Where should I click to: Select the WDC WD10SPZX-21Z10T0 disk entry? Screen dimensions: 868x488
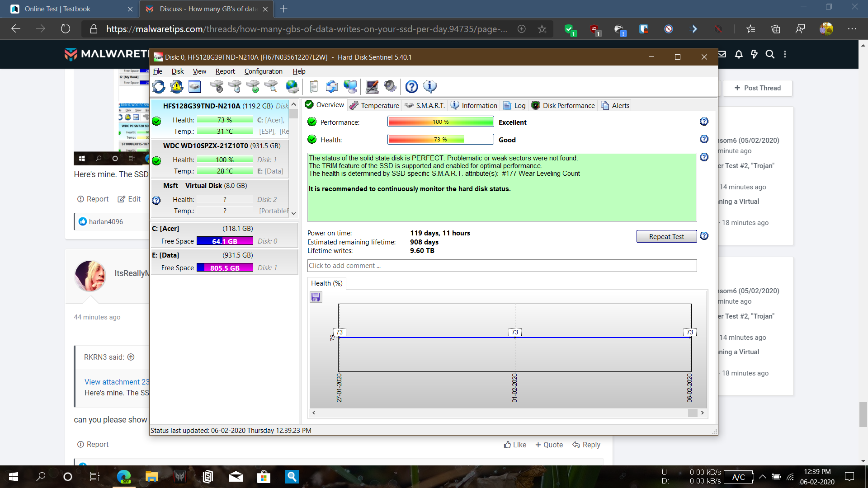point(222,146)
